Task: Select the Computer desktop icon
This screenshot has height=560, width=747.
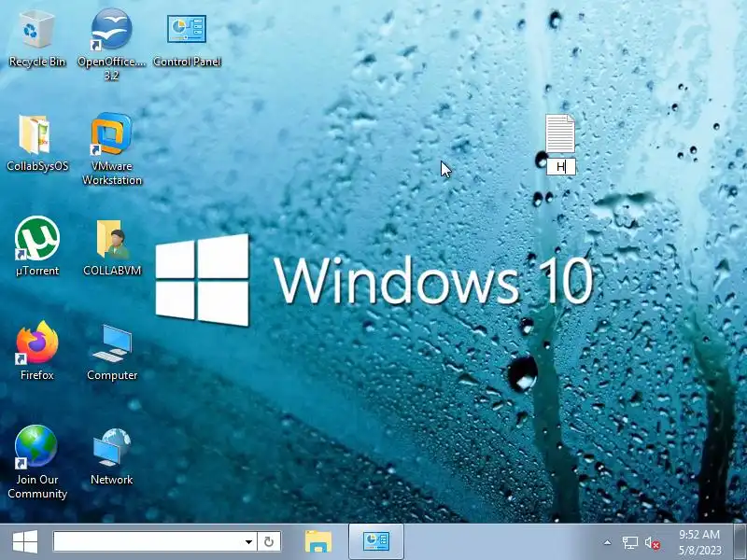Action: [112, 343]
